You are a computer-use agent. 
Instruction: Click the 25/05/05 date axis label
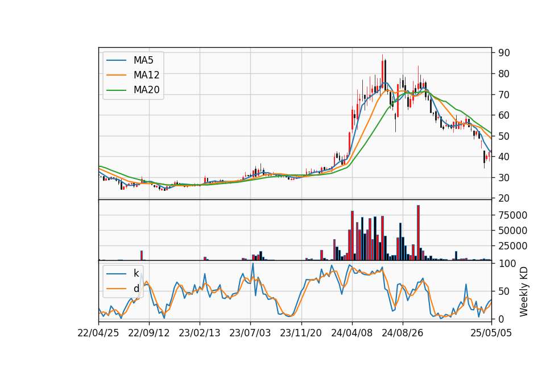point(491,333)
